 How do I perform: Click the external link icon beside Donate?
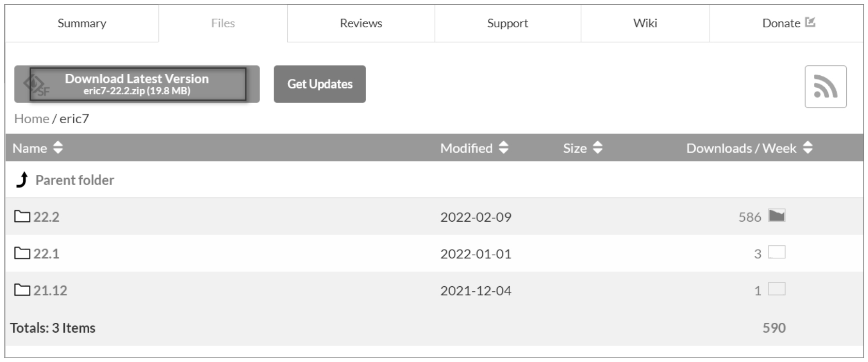click(810, 22)
